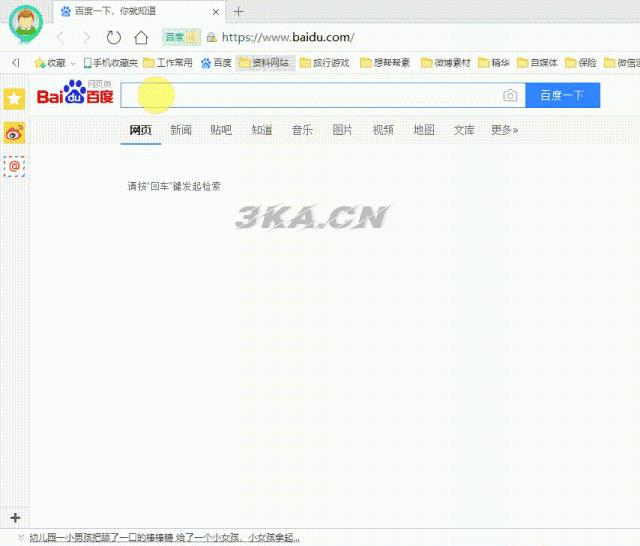Open the 工作常用 bookmark folder
This screenshot has height=546, width=640.
pyautogui.click(x=168, y=63)
